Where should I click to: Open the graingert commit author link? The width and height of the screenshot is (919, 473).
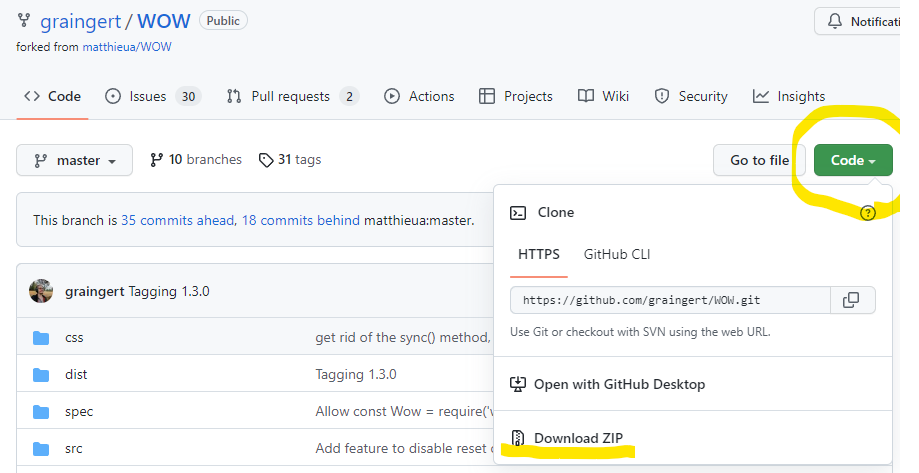click(x=94, y=291)
